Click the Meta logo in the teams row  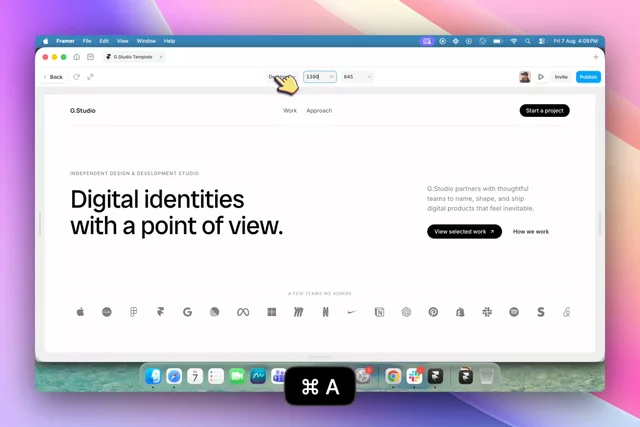[243, 312]
